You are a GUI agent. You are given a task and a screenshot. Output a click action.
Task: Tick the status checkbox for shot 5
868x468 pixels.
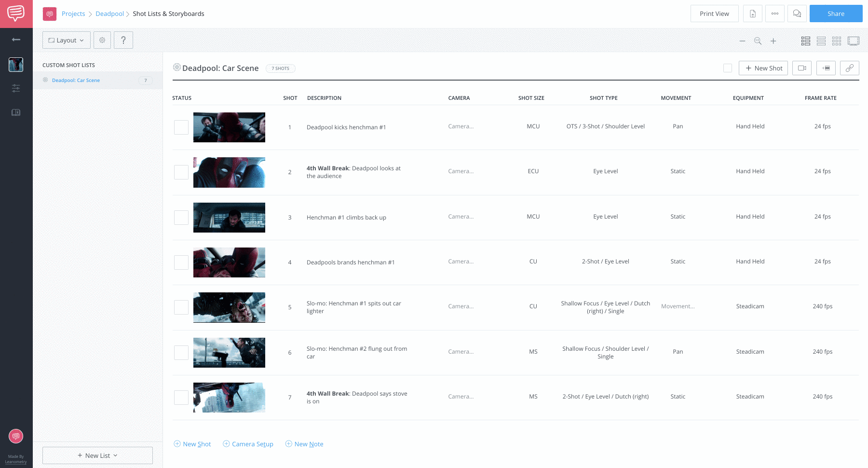tap(181, 307)
